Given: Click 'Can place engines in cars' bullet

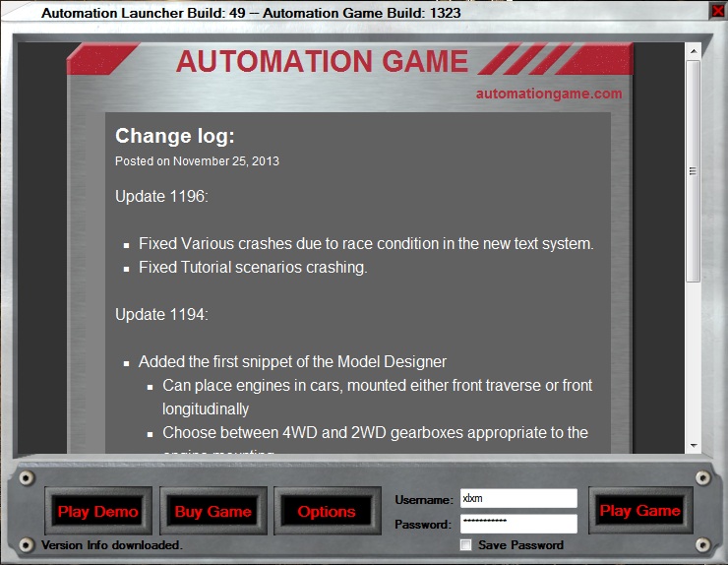Looking at the screenshot, I should [378, 397].
